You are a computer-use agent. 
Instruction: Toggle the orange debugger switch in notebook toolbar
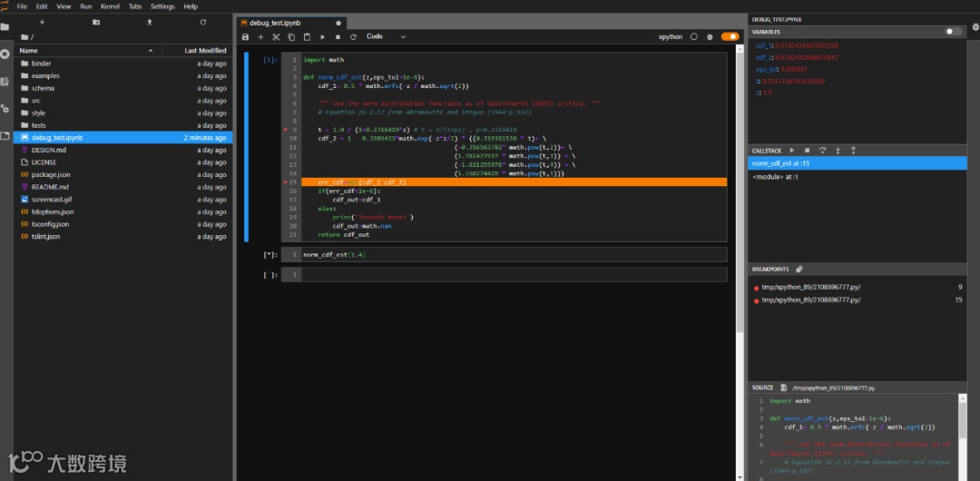[x=730, y=37]
